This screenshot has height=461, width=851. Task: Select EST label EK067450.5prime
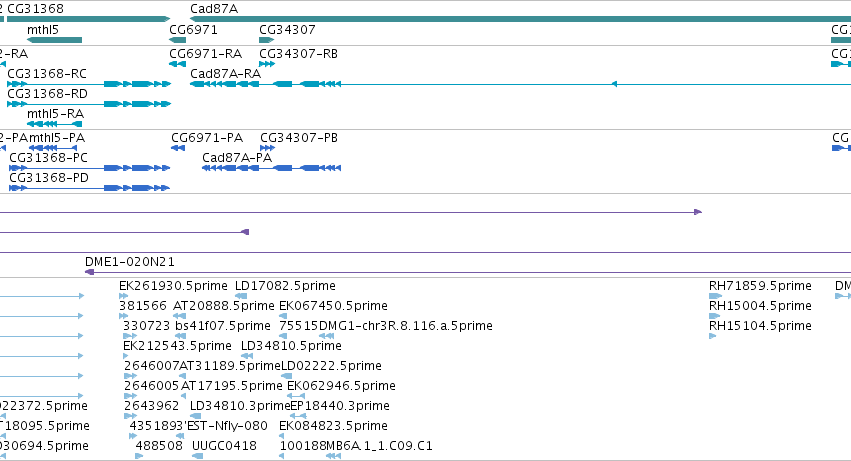[x=333, y=306]
